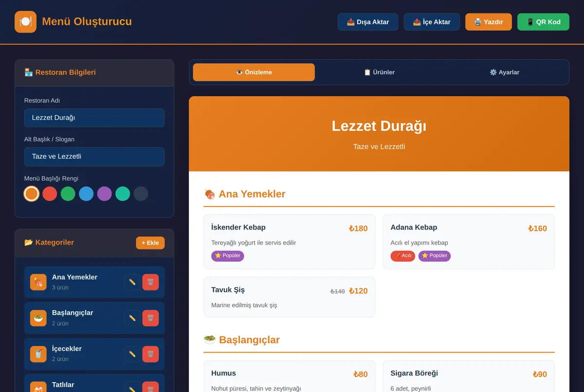Select the Başlangıçlar category row
The image size is (584, 392).
point(94,318)
